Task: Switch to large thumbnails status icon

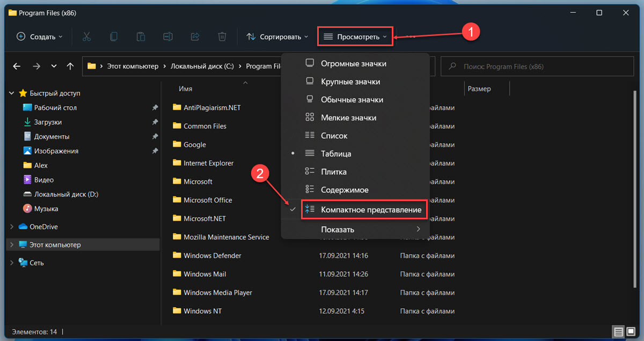Action: click(631, 332)
